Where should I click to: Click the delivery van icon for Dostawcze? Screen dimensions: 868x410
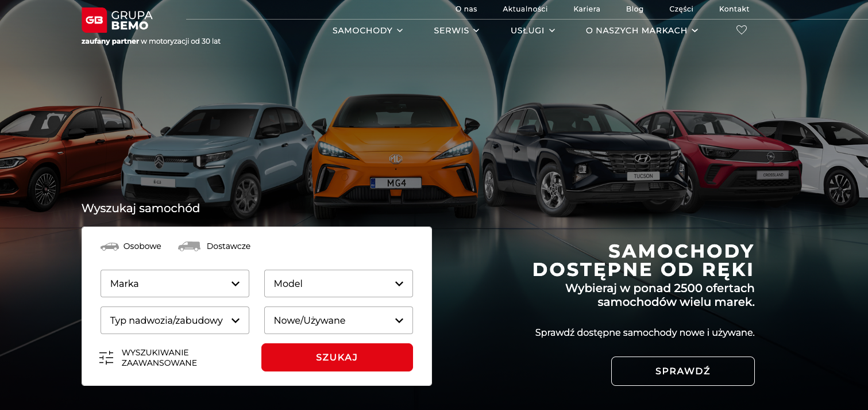coord(189,246)
